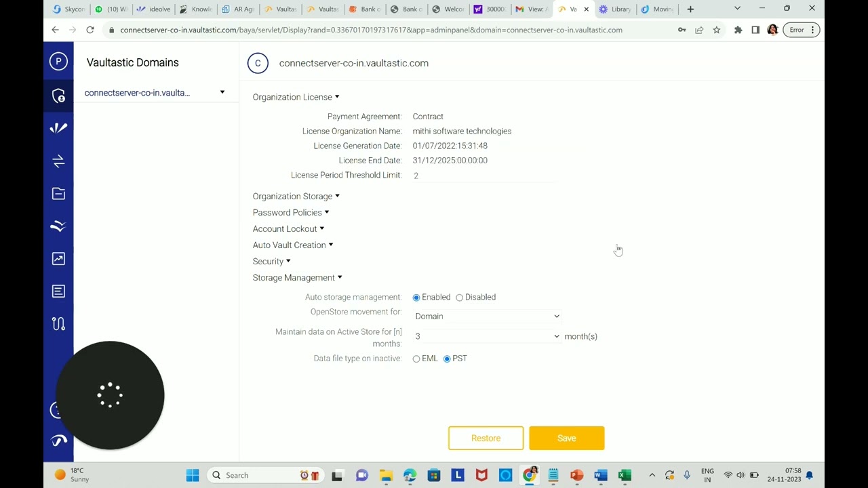Click the date and time in taskbar
This screenshot has width=868, height=488.
point(785,475)
